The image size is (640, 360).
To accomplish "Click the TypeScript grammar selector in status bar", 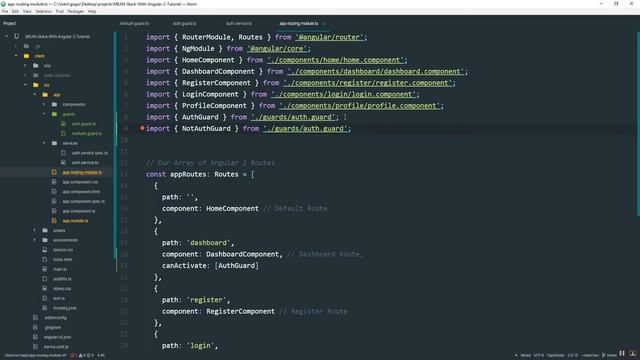I will coord(556,356).
